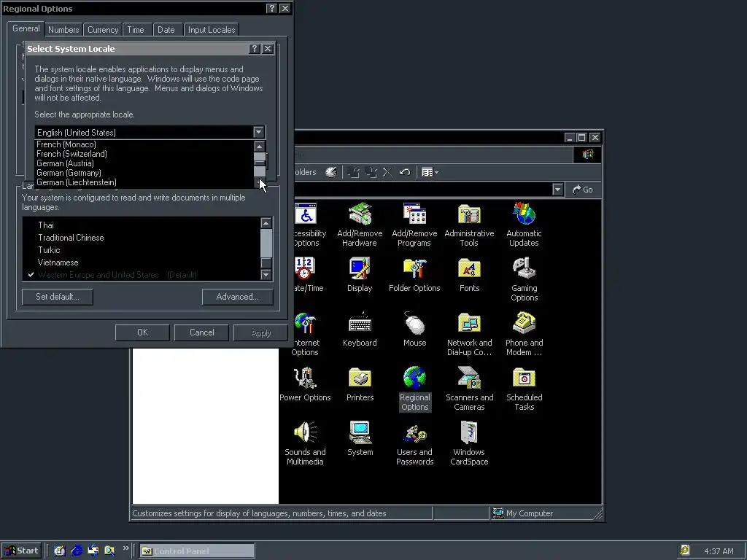The image size is (747, 560).
Task: Open Automatic Updates applet
Action: (524, 225)
